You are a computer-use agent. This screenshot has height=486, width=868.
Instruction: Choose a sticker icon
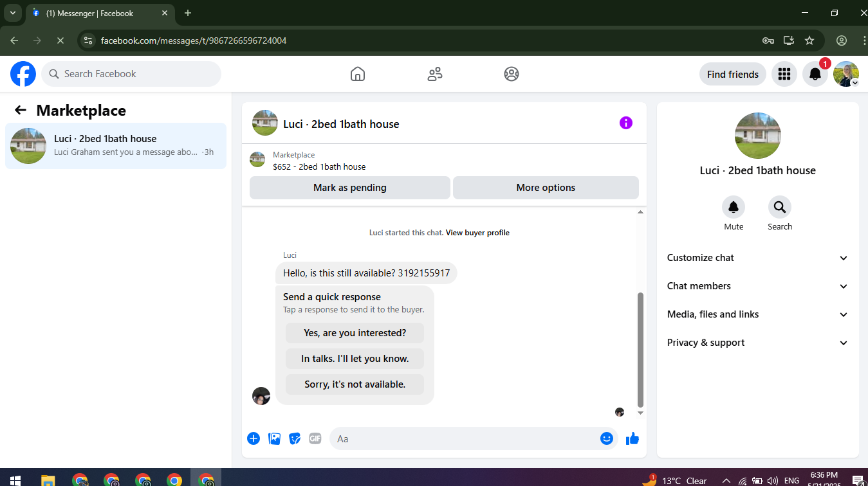coord(295,438)
